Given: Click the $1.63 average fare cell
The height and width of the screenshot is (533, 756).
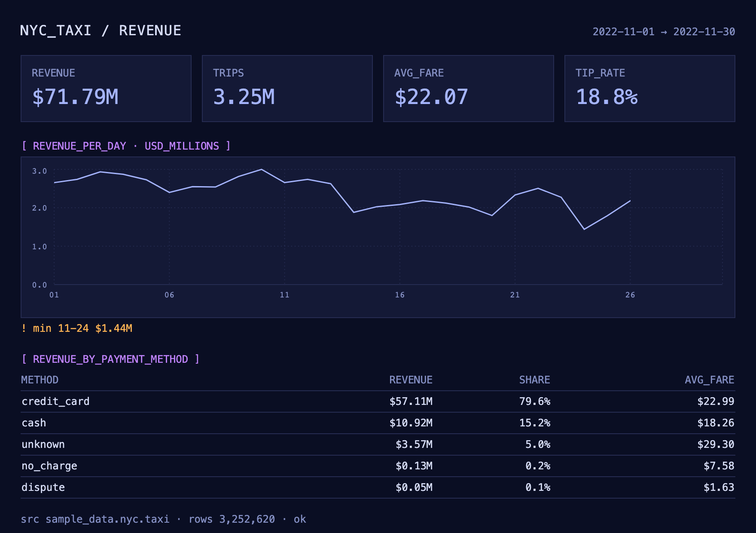Looking at the screenshot, I should click(719, 487).
